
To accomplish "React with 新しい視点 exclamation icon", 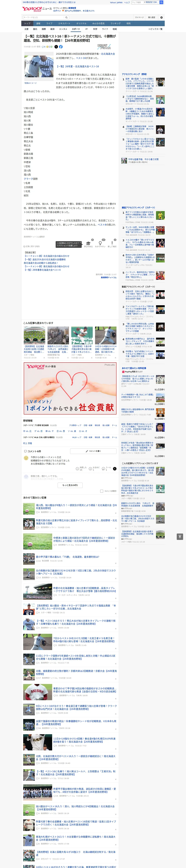I will pyautogui.click(x=112, y=244).
